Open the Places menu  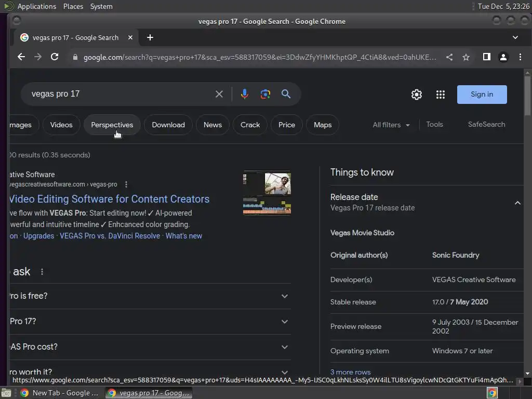click(x=73, y=6)
